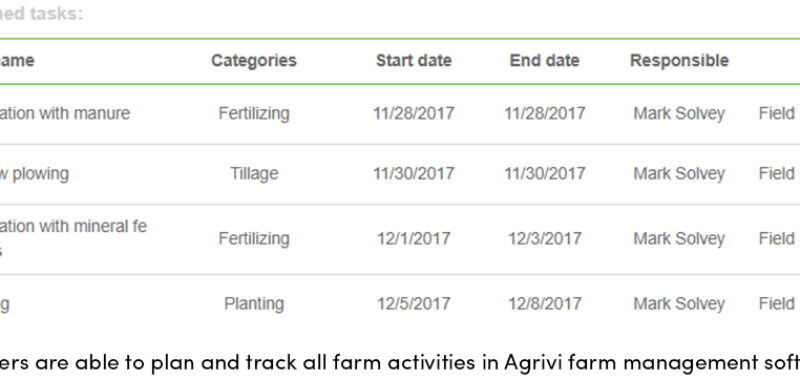Click the Planting category cell

tap(254, 304)
